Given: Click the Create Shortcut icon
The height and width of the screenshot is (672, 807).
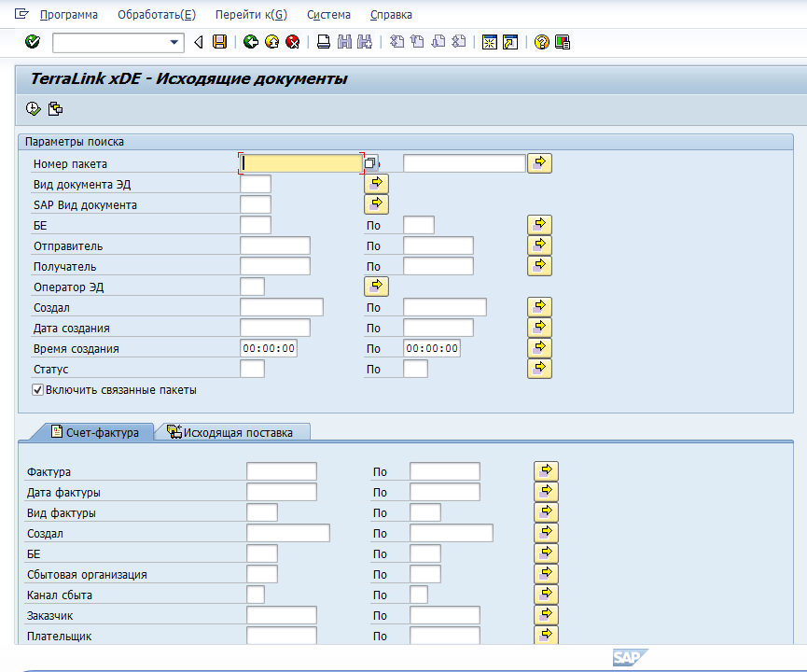Looking at the screenshot, I should tap(510, 42).
